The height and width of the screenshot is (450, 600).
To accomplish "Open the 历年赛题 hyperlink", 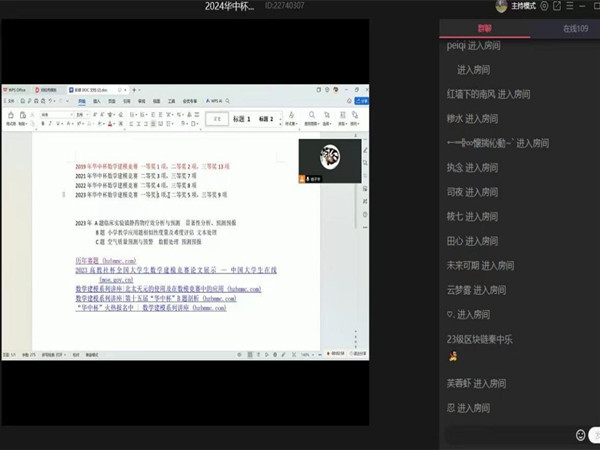I will point(106,261).
